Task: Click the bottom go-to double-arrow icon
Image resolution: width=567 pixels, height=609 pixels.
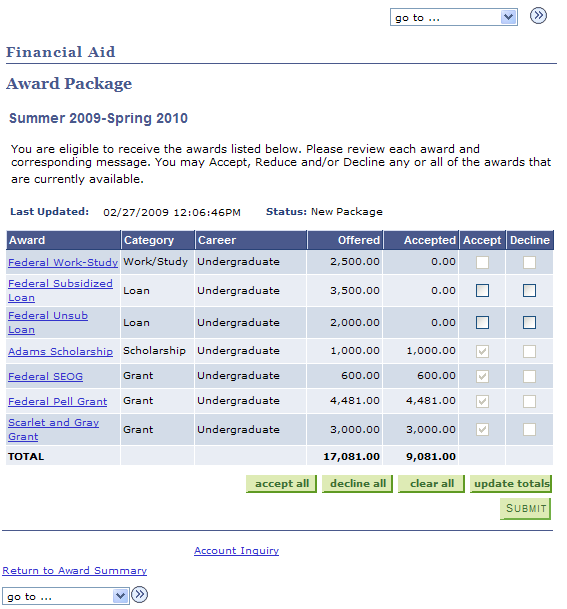Action: [139, 595]
